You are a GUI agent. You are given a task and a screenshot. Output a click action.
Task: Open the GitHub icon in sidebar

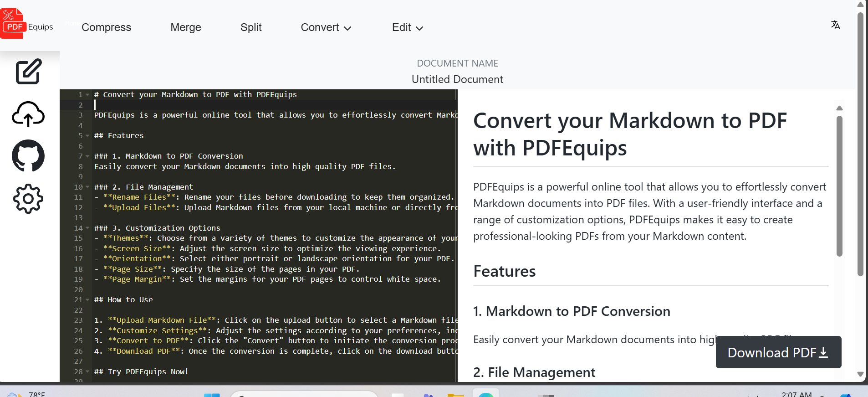[28, 156]
